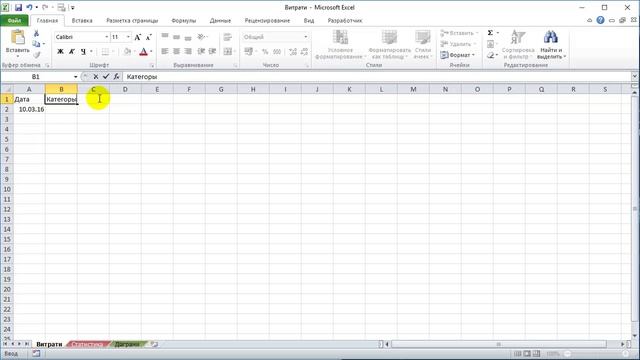640x360 pixels.
Task: Switch to the Формулы ribbon tab
Action: point(184,20)
